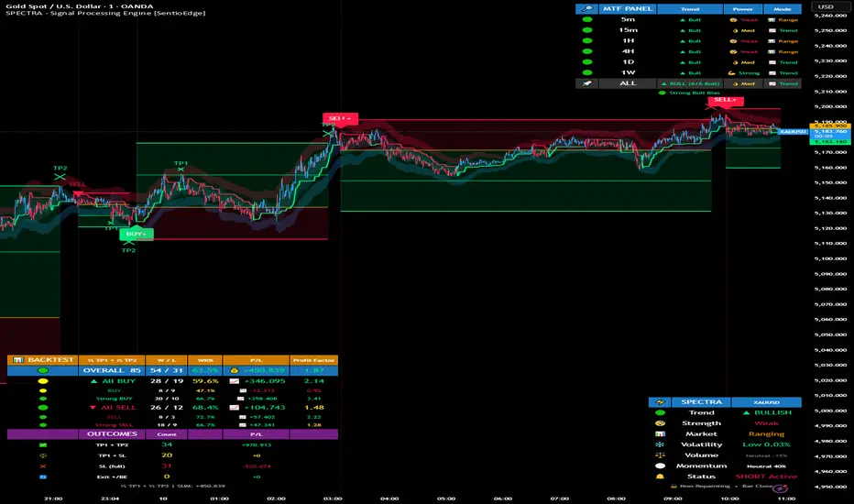Click the red X icon beside SL (full)
The height and width of the screenshot is (504, 854).
coord(43,466)
